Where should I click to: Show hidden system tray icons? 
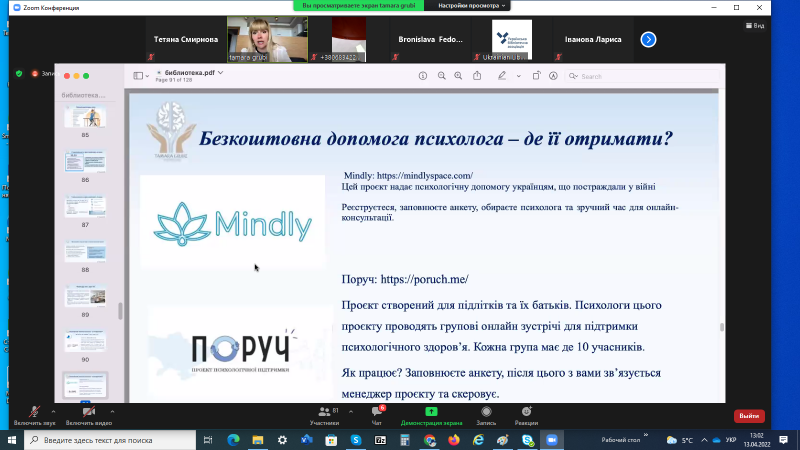(704, 440)
